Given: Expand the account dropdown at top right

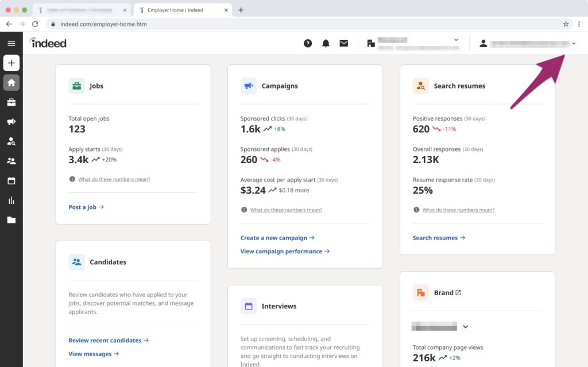Looking at the screenshot, I should (x=573, y=43).
